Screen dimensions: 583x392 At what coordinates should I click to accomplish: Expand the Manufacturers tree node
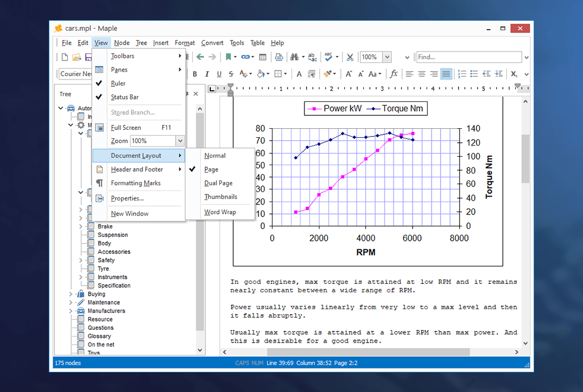(71, 311)
